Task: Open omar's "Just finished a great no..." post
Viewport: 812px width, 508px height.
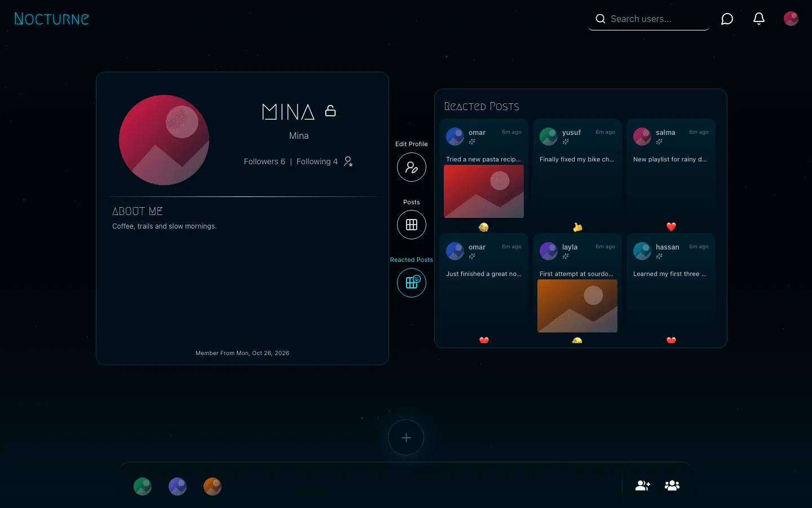Action: click(484, 274)
